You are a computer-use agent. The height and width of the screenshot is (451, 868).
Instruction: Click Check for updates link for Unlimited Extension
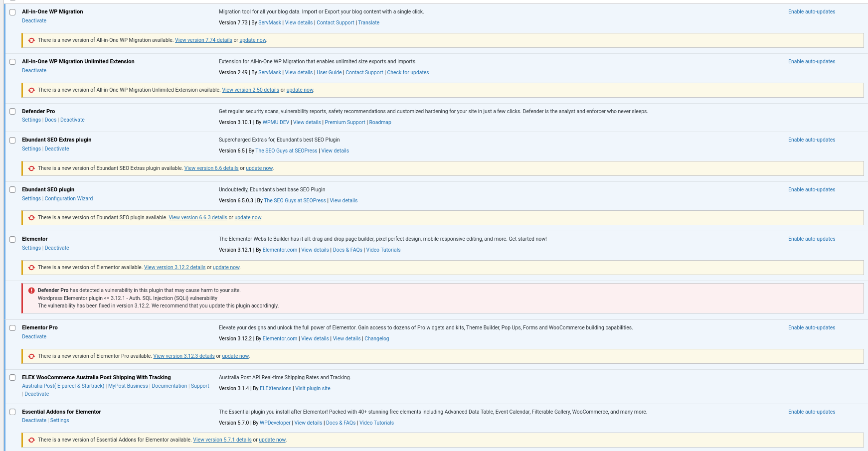point(408,73)
